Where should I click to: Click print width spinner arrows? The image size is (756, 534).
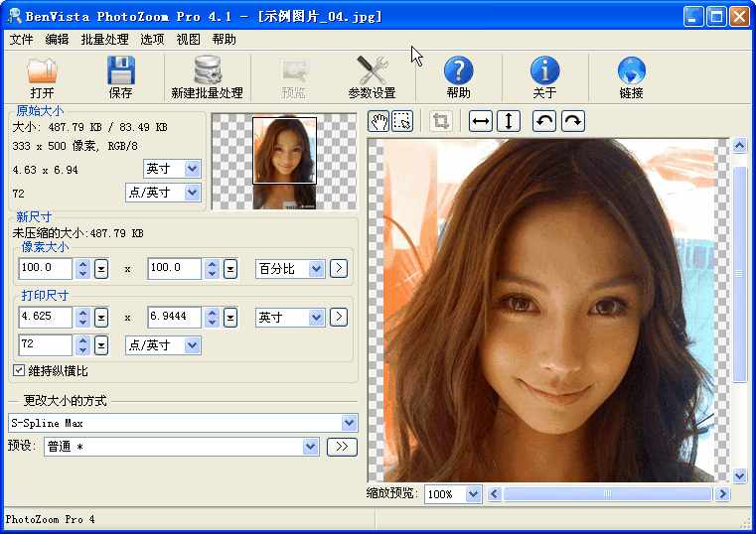click(82, 318)
